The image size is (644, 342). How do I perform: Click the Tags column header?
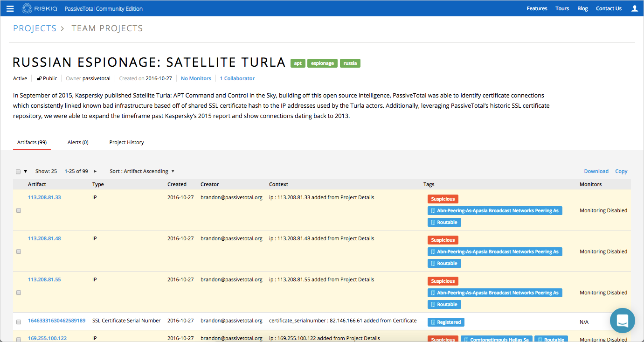pos(429,184)
